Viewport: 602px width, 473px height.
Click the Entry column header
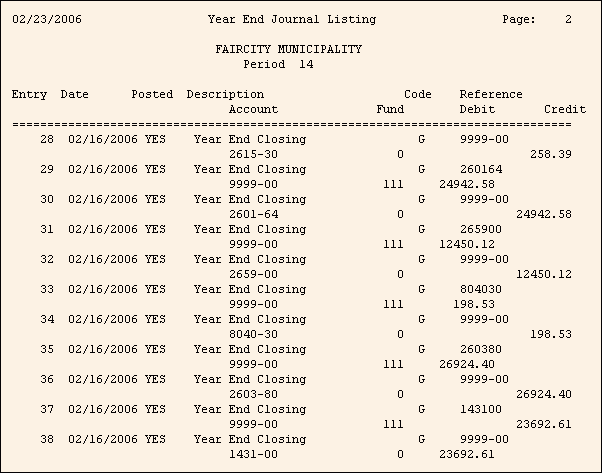click(29, 94)
